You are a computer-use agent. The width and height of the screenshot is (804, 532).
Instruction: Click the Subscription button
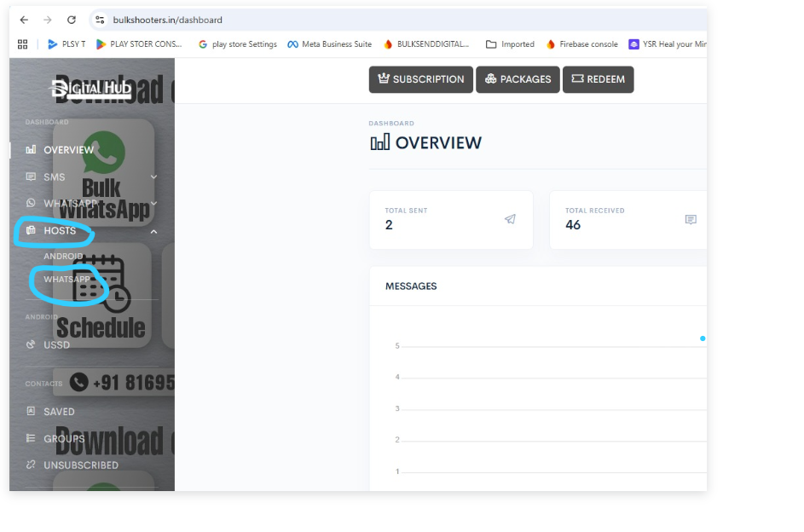pos(420,79)
